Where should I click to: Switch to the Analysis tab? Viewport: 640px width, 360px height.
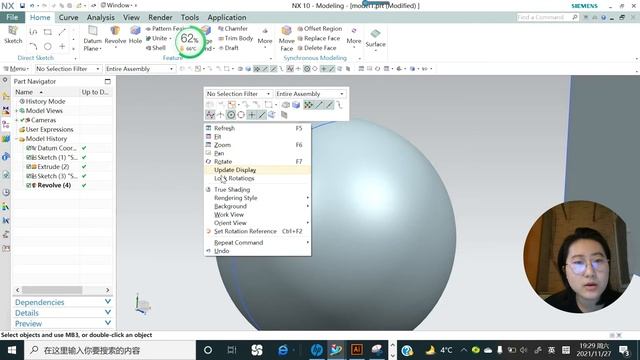click(100, 17)
